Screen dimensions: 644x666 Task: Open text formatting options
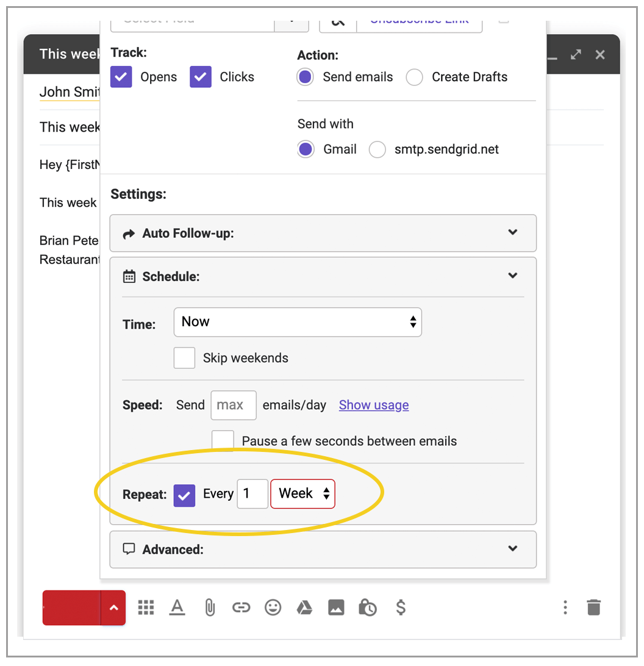(x=177, y=607)
